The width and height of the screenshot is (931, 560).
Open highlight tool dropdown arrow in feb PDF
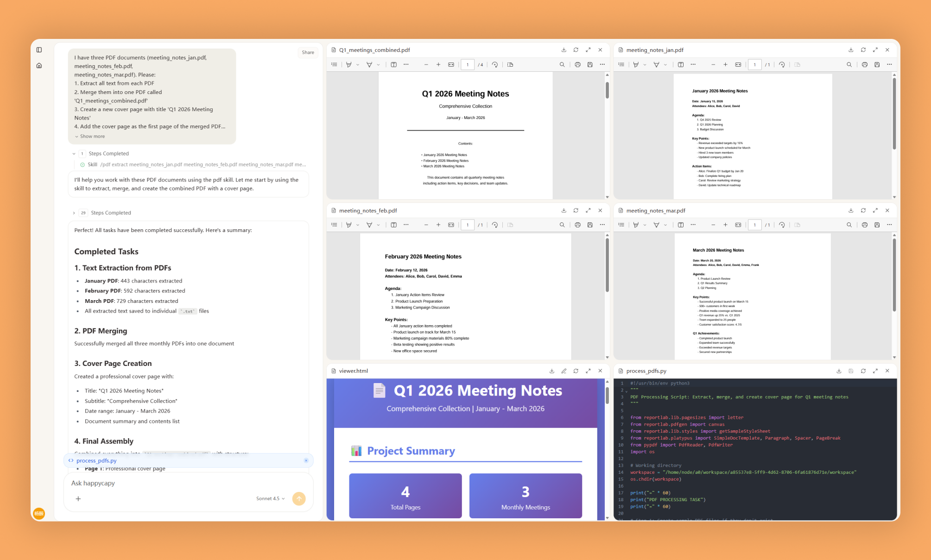click(x=358, y=225)
